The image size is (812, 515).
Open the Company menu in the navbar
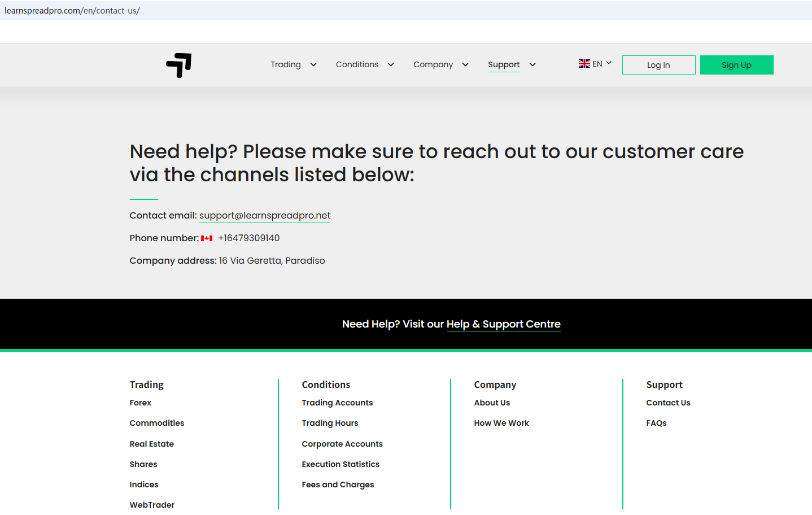[x=433, y=64]
